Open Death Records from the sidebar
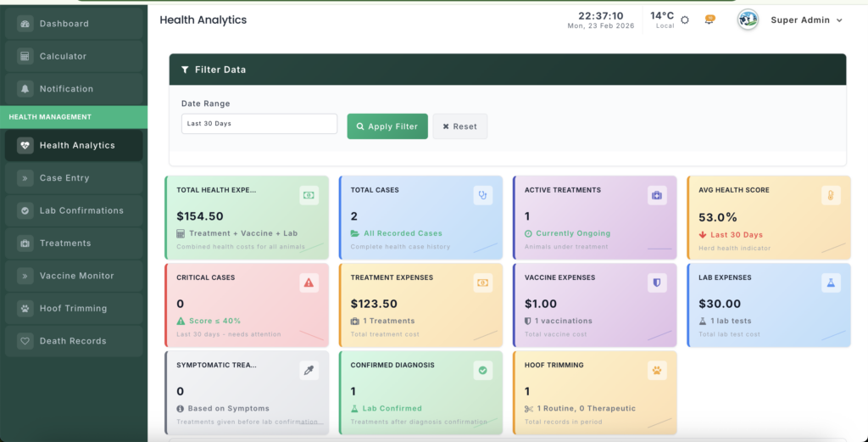868x442 pixels. [74, 341]
